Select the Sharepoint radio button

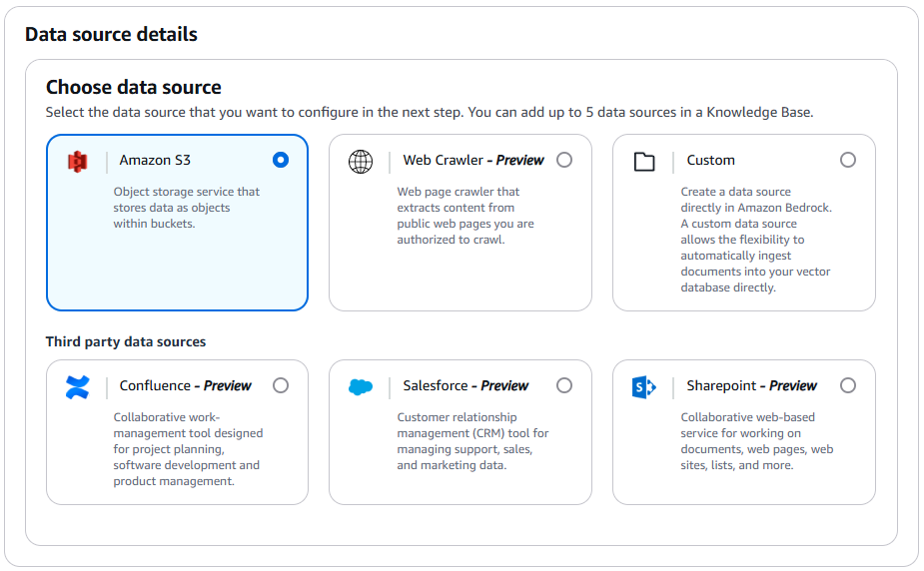tap(847, 385)
